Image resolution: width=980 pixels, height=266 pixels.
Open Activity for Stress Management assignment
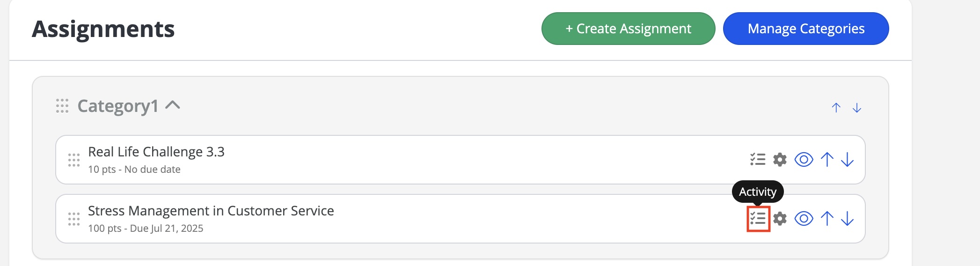pyautogui.click(x=758, y=219)
